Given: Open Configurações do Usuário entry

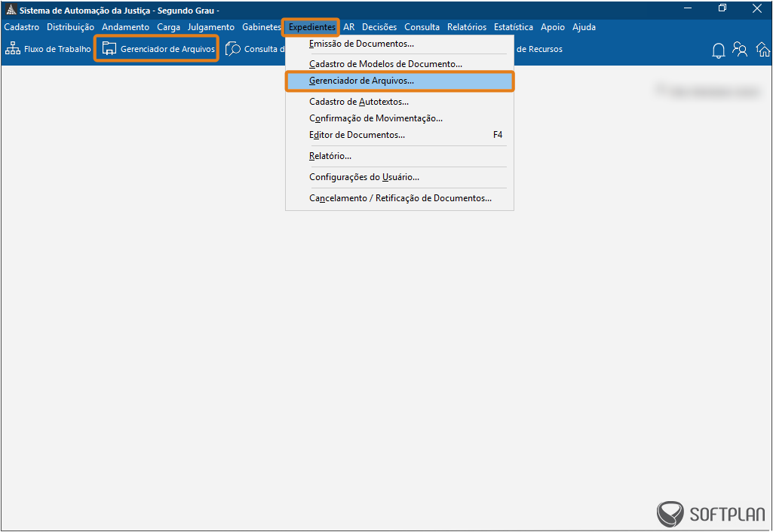Looking at the screenshot, I should point(400,177).
